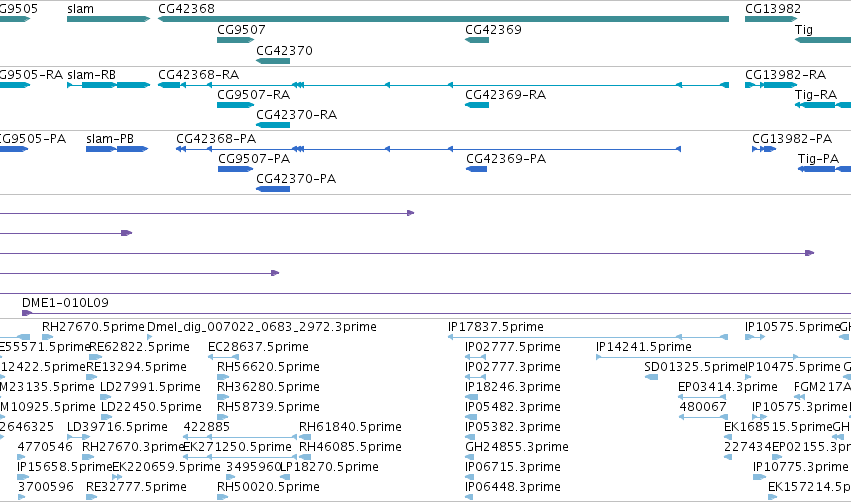Viewport: 851px width, 502px height.
Task: Open the CG42369-RA transcript label
Action: tap(505, 95)
